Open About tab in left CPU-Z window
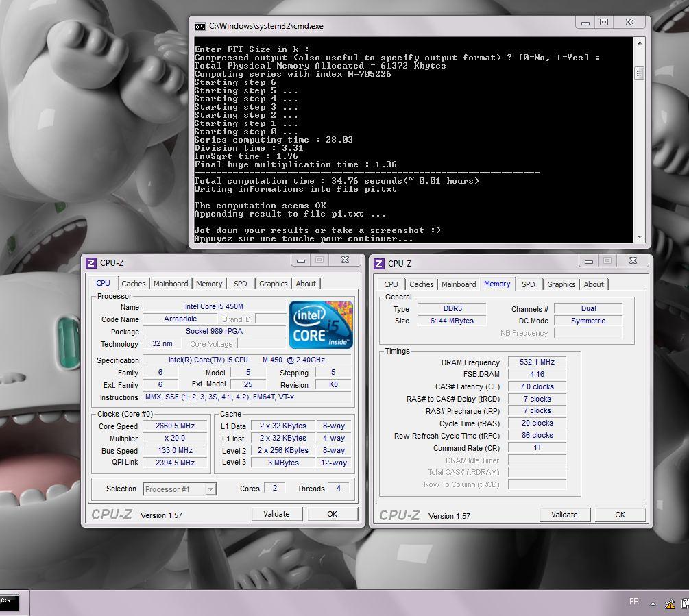 pyautogui.click(x=306, y=284)
